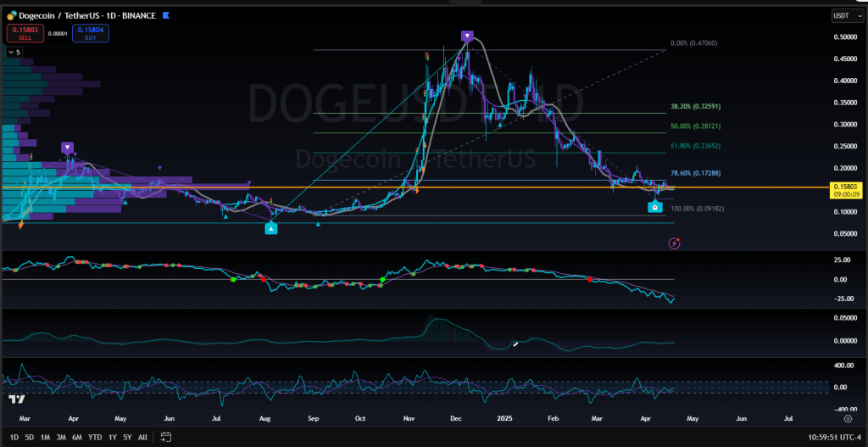This screenshot has height=447, width=868.
Task: Open the USDT currency dropdown
Action: [x=847, y=16]
